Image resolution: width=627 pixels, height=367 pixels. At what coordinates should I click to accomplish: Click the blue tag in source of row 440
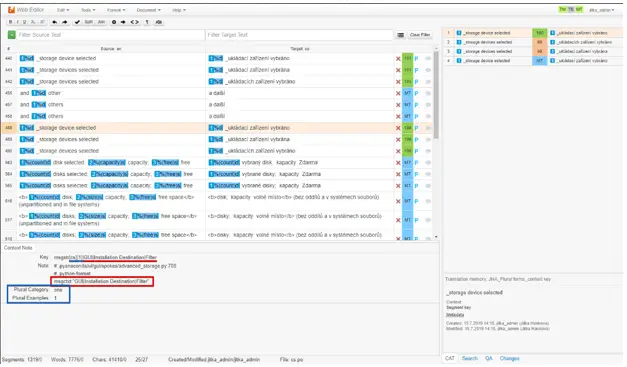coord(27,58)
